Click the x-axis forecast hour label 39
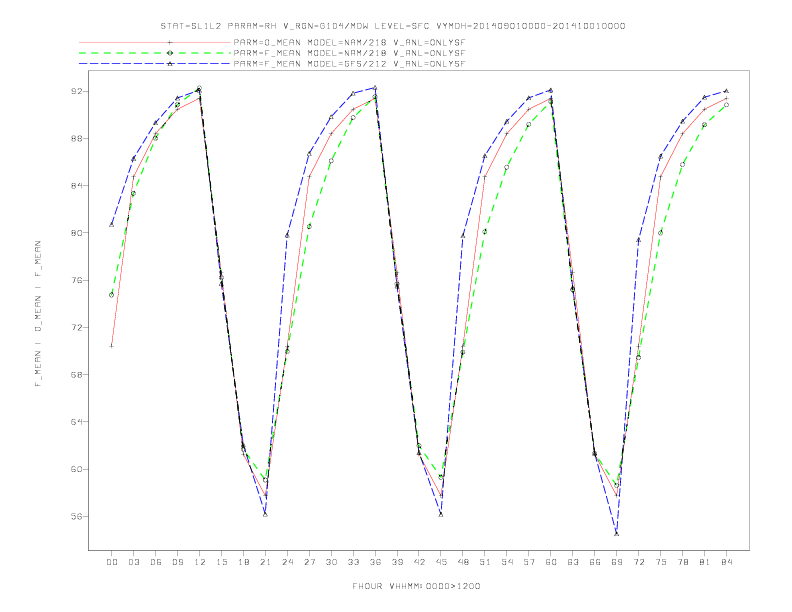 click(x=397, y=562)
